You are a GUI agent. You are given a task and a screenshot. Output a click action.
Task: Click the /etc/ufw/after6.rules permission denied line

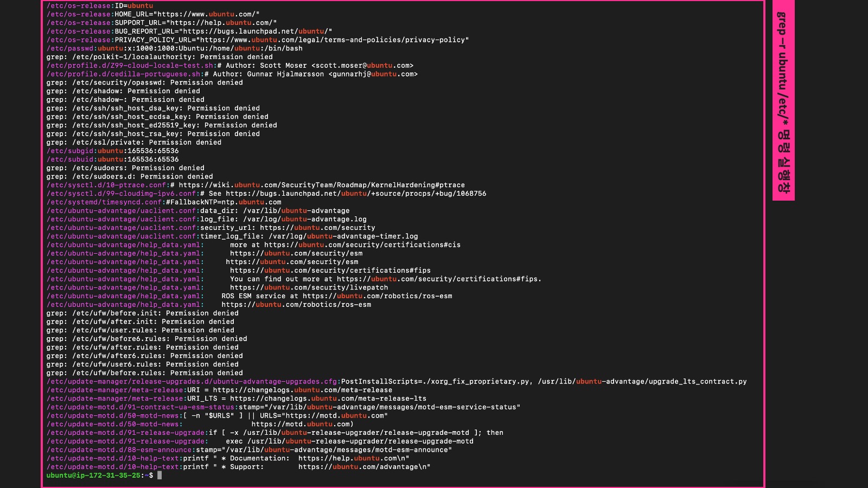(145, 356)
